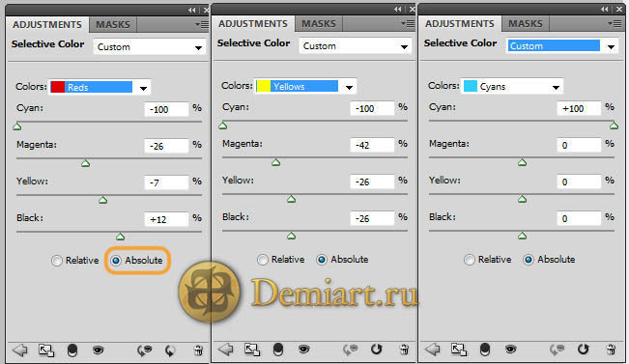Click the reset icon in Cyans panel

583,350
